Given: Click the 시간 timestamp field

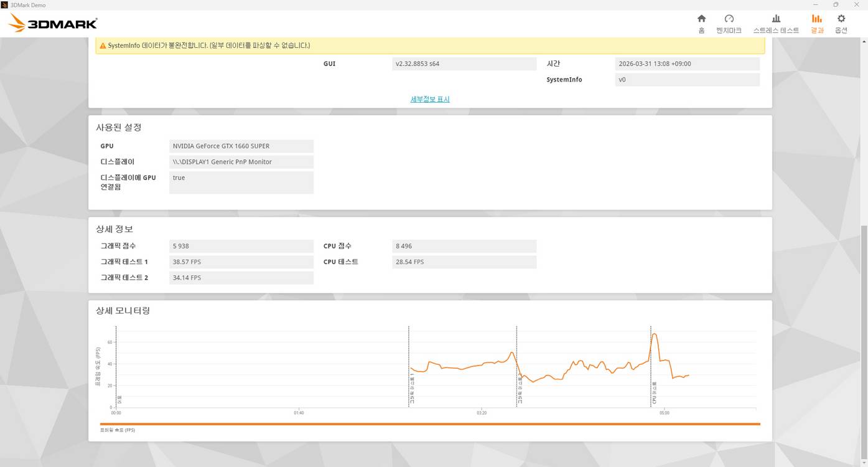Looking at the screenshot, I should tap(687, 64).
